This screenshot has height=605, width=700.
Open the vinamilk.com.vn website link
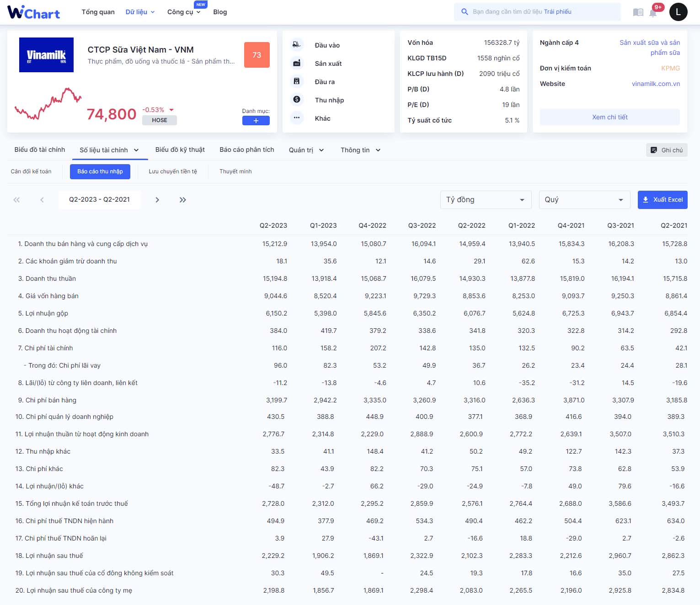[x=656, y=84]
